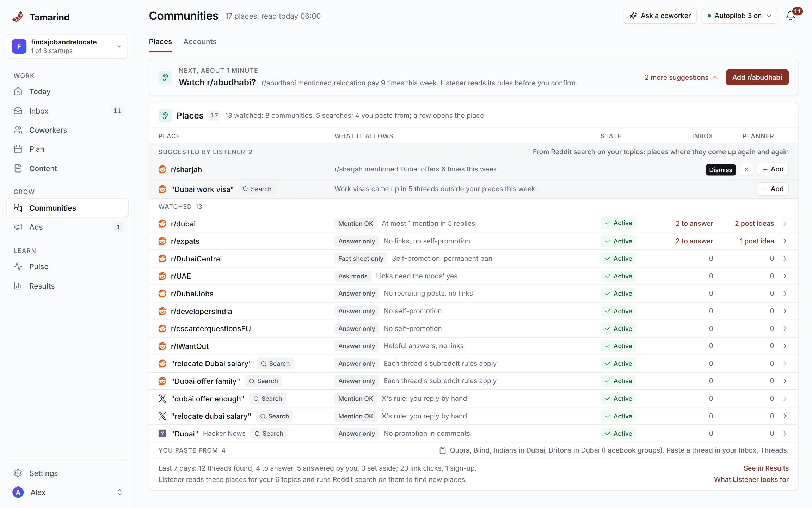Viewport: 812px width, 508px height.
Task: Click the Plan calendar icon
Action: coord(18,149)
